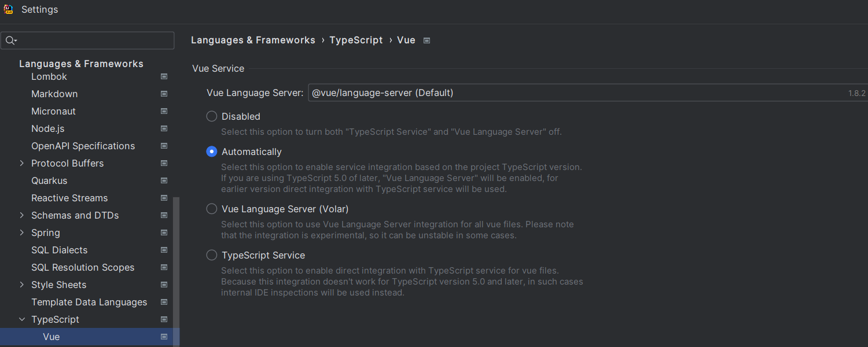Click project-level icon next to SQL Dialects
Screen dimensions: 868x347
tap(164, 250)
